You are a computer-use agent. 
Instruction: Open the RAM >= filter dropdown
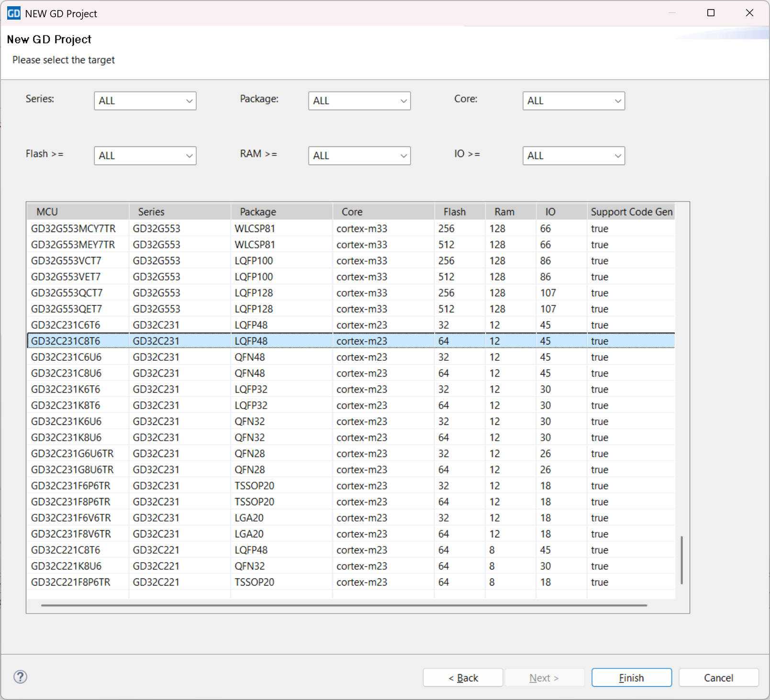359,156
